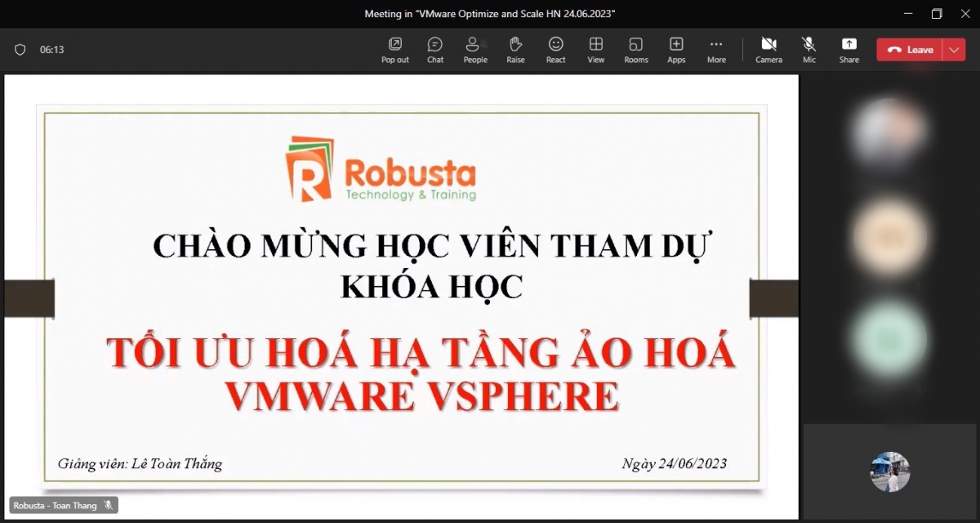Add Apps to the meeting
The image size is (980, 523).
click(x=676, y=50)
